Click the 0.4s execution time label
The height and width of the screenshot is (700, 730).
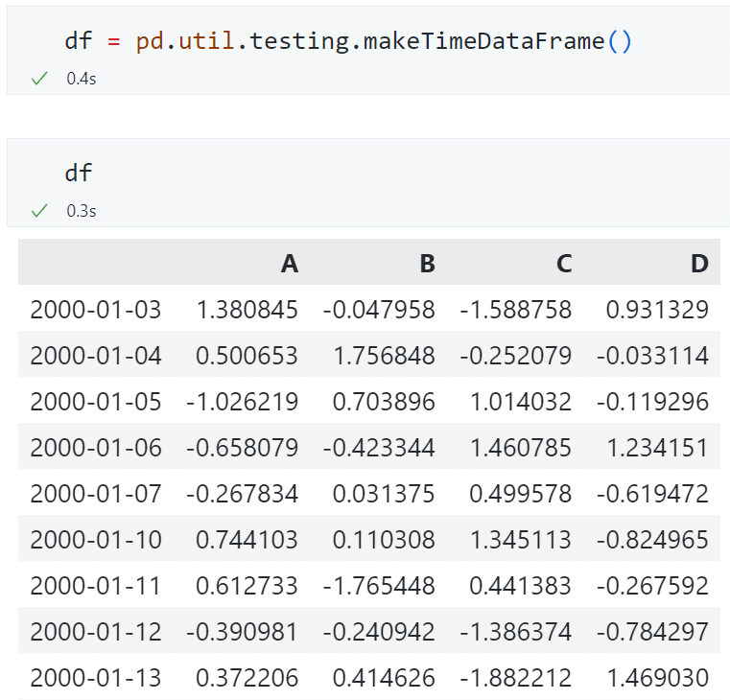[x=81, y=79]
